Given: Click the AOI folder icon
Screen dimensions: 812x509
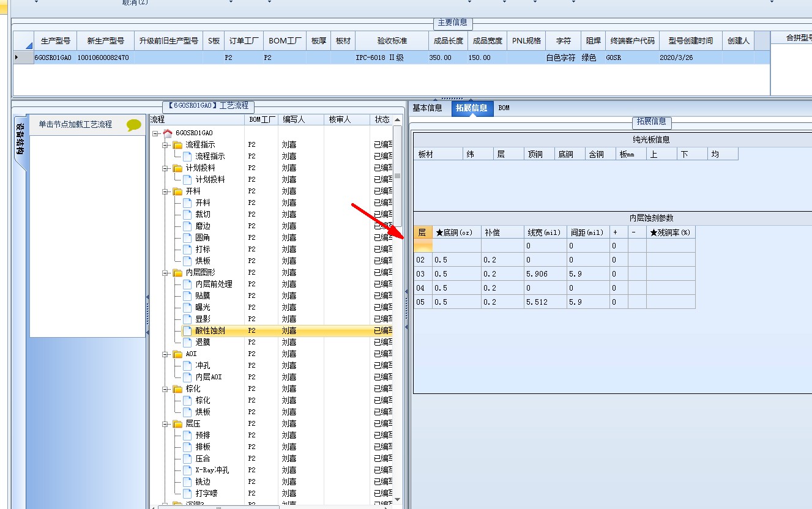Looking at the screenshot, I should tap(177, 354).
